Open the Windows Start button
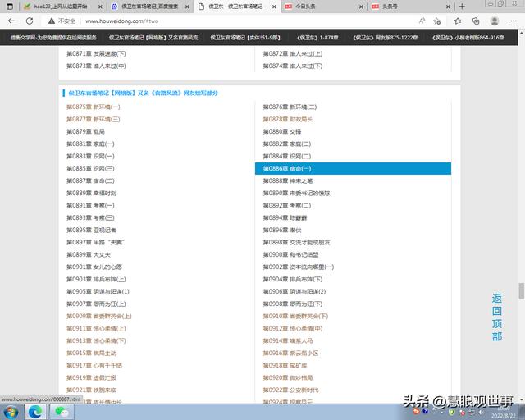 pyautogui.click(x=11, y=412)
